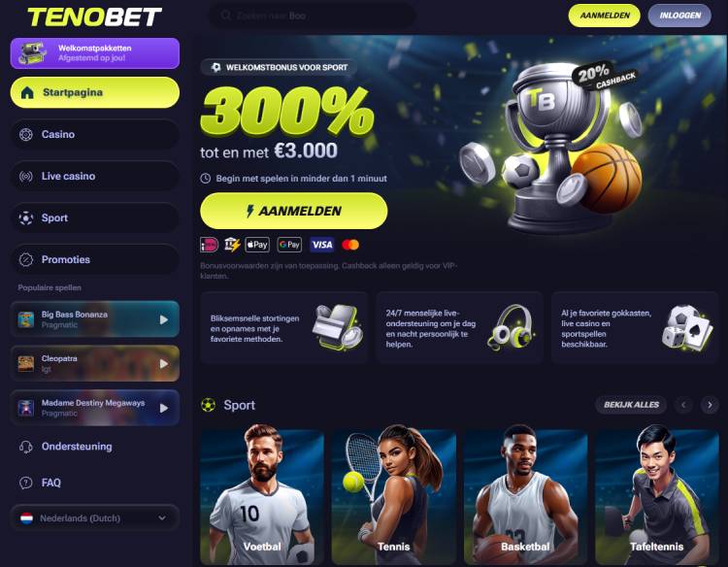Click the iDEAL payment icon
The height and width of the screenshot is (567, 728).
point(209,245)
